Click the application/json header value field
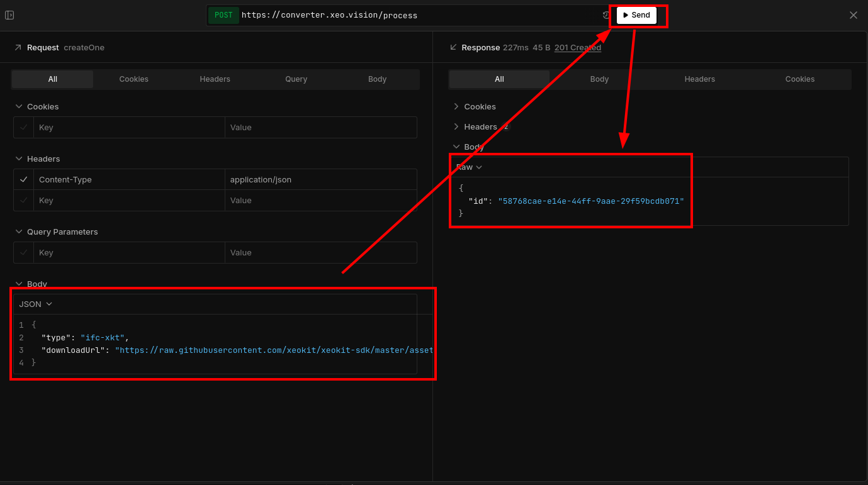 point(321,180)
